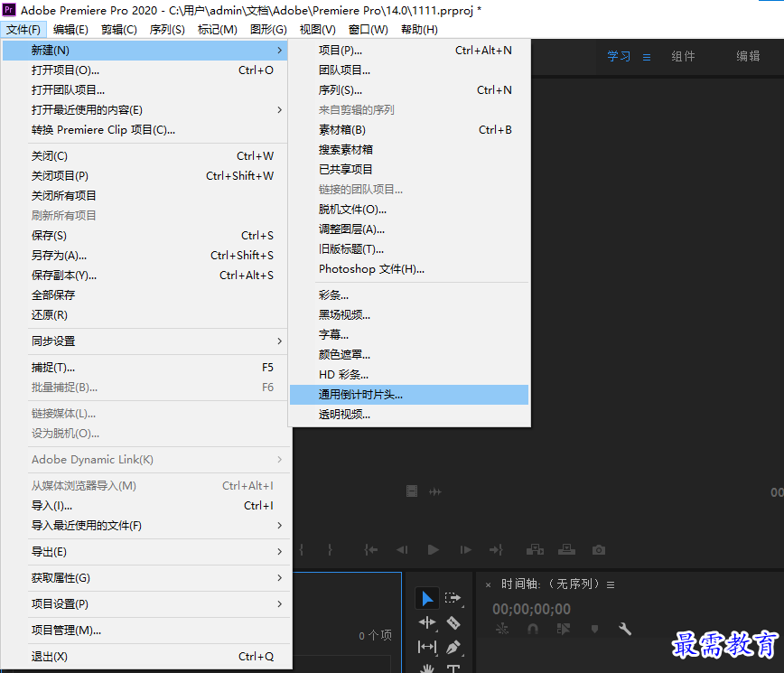Click the timeline timecode 00;00;00;00
The image size is (784, 673).
click(531, 609)
